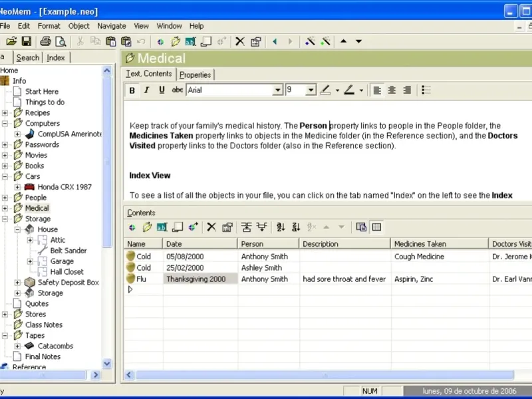Click the Save icon in main toolbar
Image resolution: width=532 pixels, height=399 pixels.
27,41
